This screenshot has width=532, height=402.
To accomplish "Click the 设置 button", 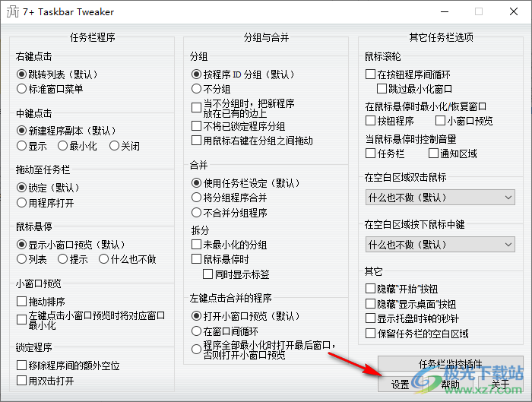I will 401,385.
